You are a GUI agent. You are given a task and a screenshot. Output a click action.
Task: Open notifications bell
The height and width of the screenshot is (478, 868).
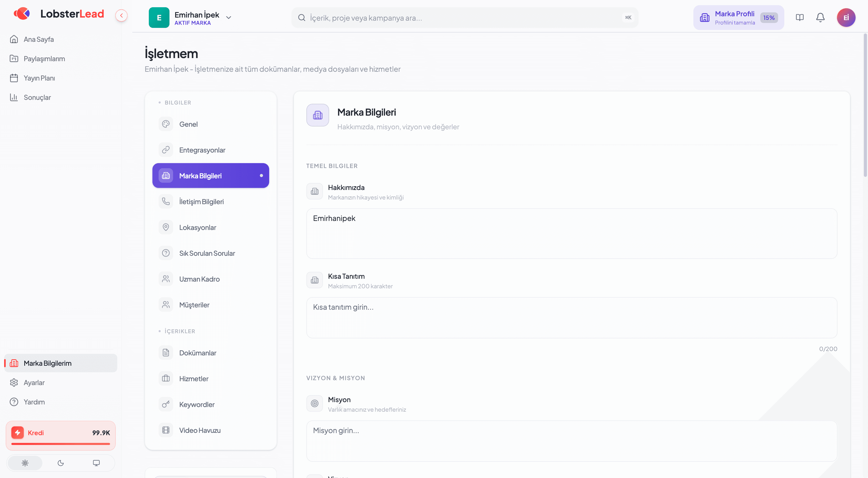820,18
